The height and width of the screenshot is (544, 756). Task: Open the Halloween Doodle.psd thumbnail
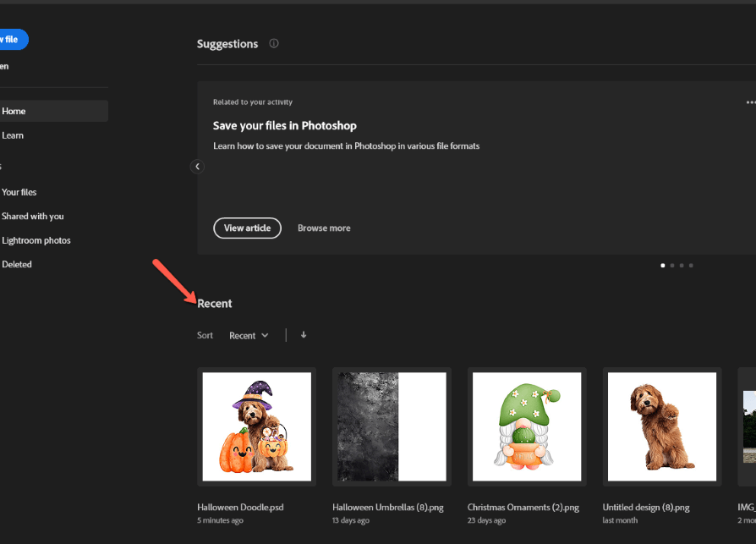point(256,426)
